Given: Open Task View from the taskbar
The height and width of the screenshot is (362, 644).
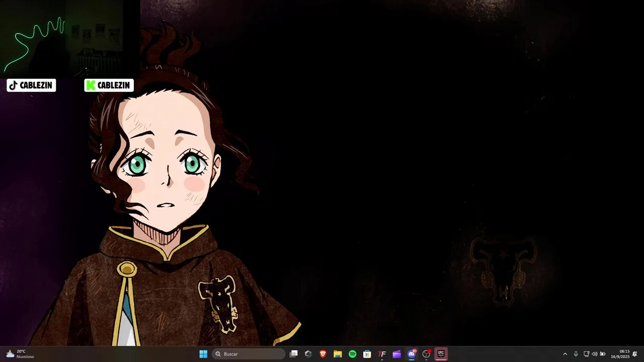Looking at the screenshot, I should click(294, 354).
